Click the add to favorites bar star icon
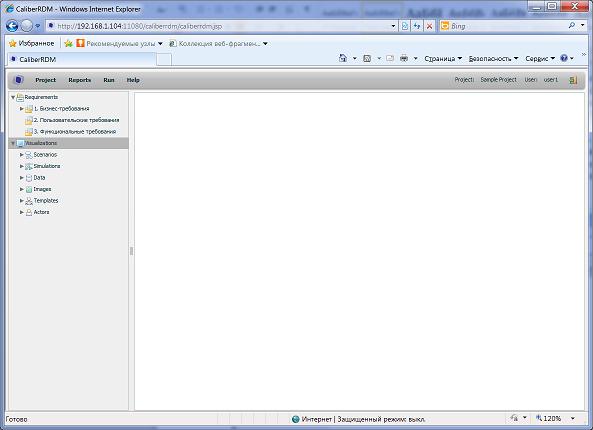Image resolution: width=593 pixels, height=430 pixels. [x=68, y=43]
